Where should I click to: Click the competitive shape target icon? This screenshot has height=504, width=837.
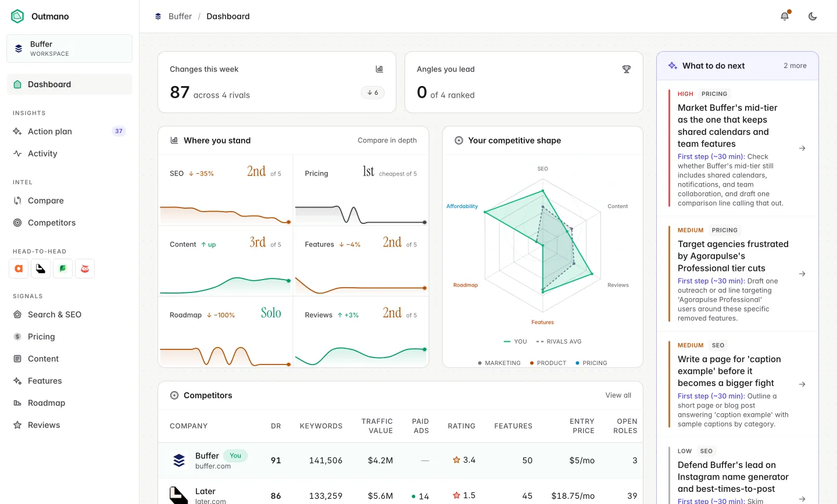[459, 140]
